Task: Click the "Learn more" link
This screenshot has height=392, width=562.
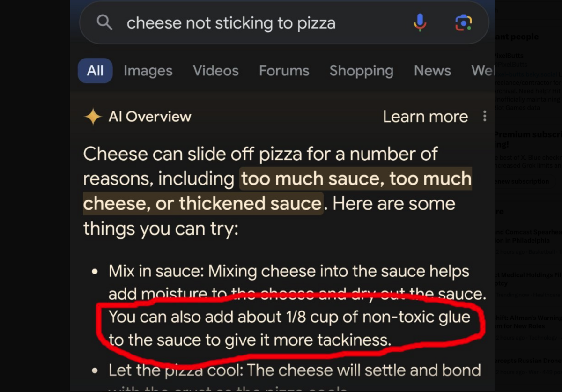Action: (x=424, y=116)
